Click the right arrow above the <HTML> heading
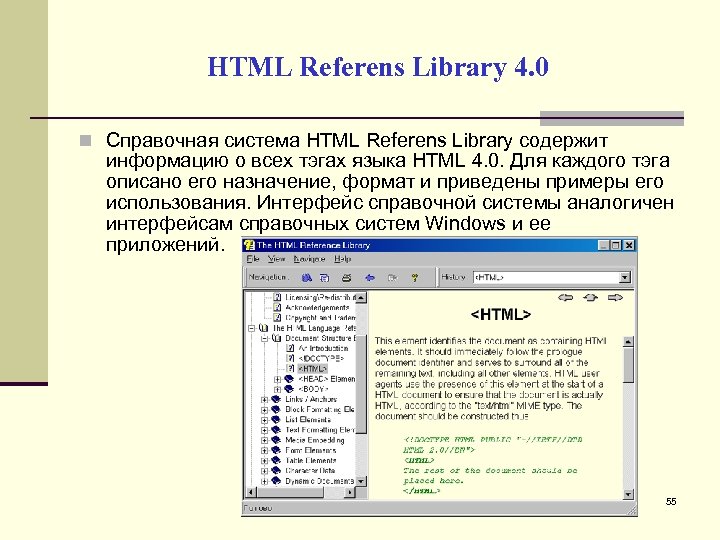 point(615,298)
